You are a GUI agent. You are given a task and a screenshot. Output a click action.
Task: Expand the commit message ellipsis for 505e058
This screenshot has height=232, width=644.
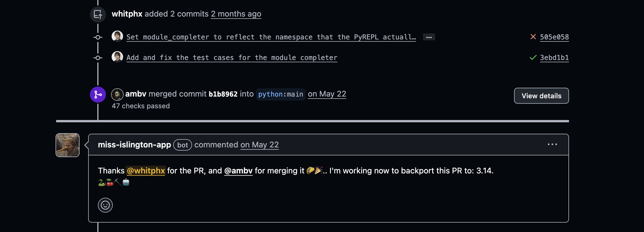[x=429, y=37]
